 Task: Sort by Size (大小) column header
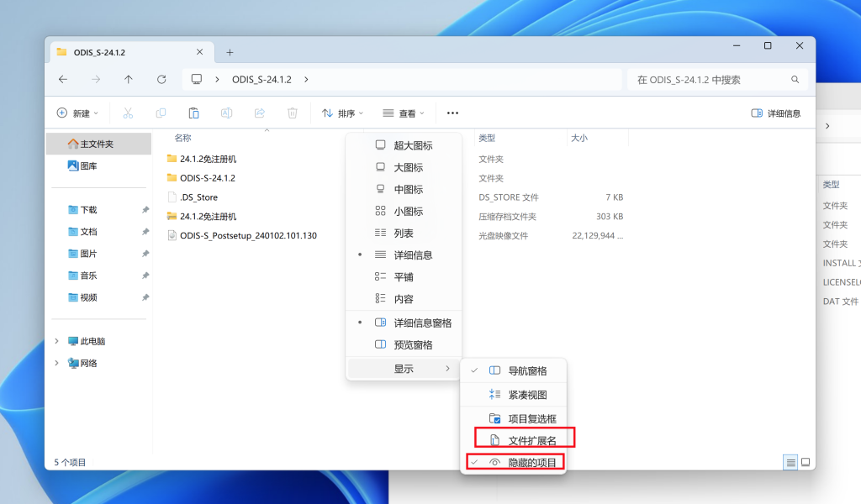coord(579,138)
